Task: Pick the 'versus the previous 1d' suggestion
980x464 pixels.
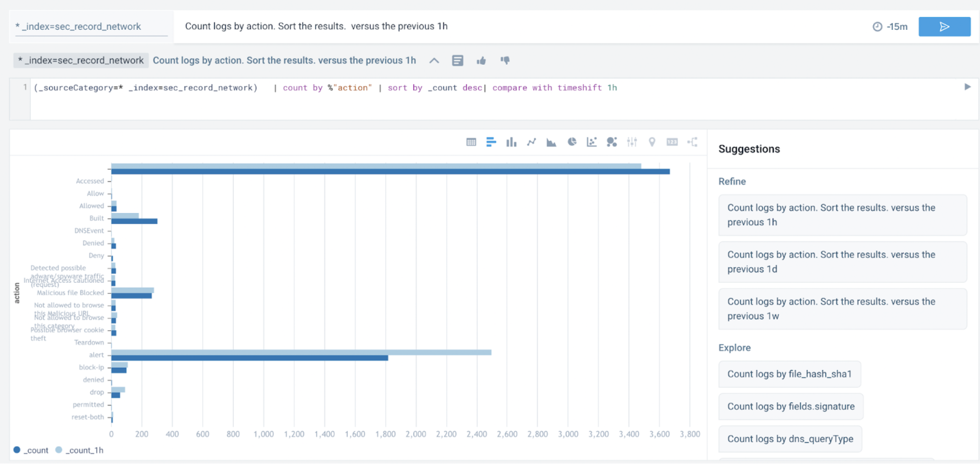Action: [x=842, y=262]
